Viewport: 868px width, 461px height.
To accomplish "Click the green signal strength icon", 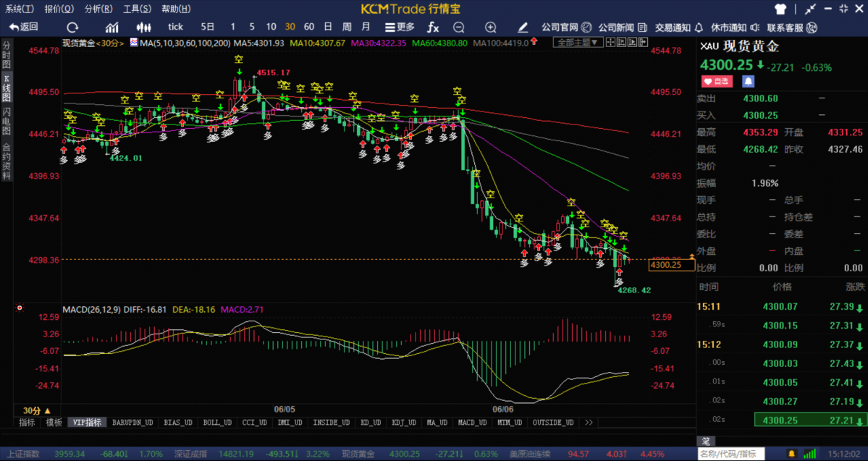I will (809, 454).
